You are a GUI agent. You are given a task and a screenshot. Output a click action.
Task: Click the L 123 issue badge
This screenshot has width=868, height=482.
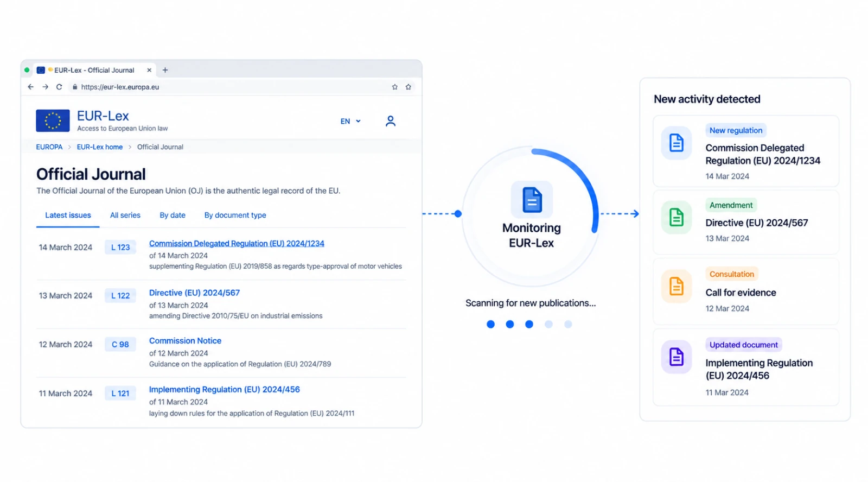click(120, 248)
